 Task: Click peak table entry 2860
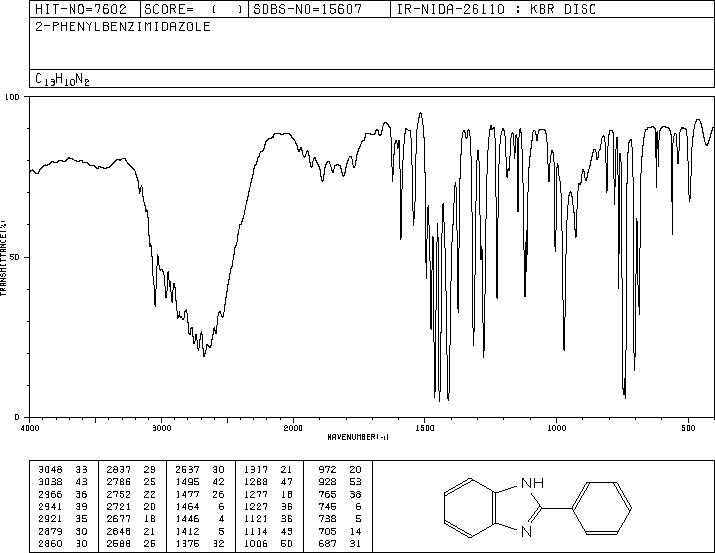pyautogui.click(x=50, y=543)
